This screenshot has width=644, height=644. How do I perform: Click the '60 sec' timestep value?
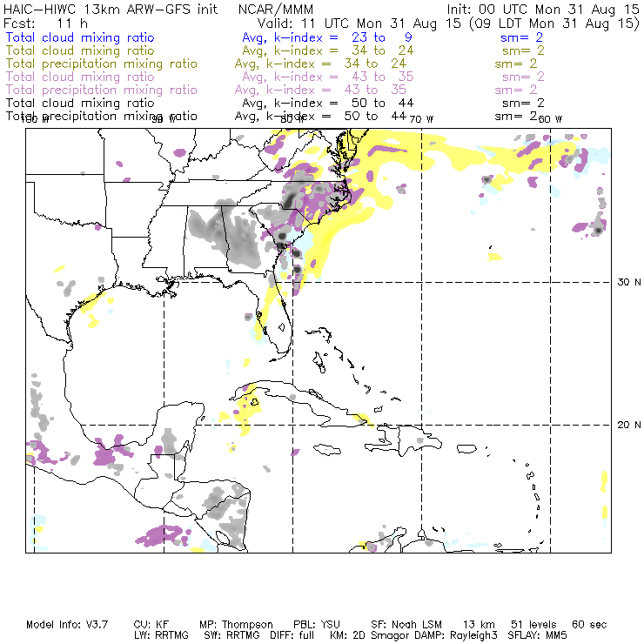(x=589, y=625)
